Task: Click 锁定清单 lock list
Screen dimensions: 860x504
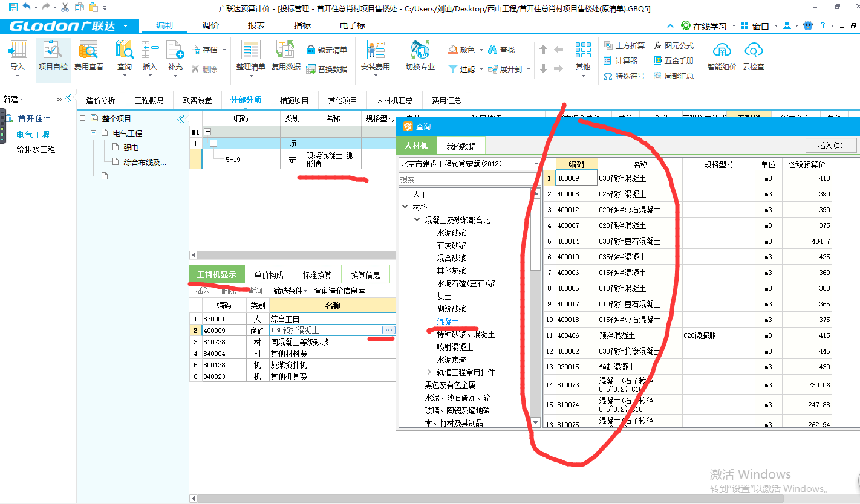Action: (327, 50)
